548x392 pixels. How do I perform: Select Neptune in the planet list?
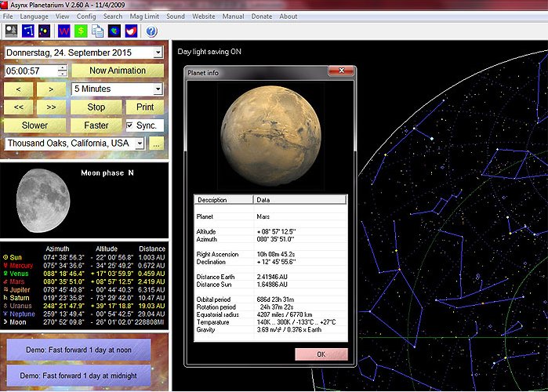pos(84,314)
